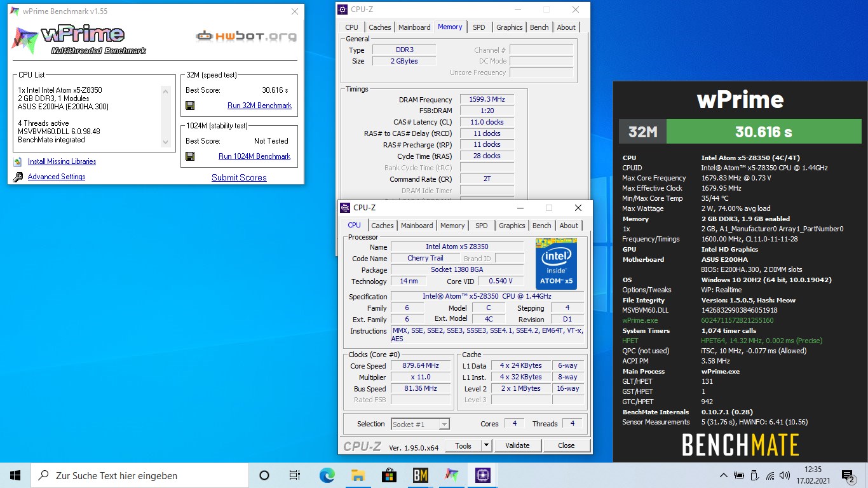868x488 pixels.
Task: Switch to BenchMate taskbar icon
Action: 420,475
